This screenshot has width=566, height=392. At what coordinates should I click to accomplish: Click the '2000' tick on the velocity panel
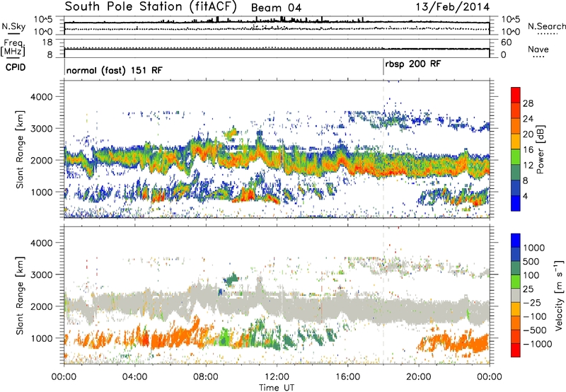coord(41,306)
